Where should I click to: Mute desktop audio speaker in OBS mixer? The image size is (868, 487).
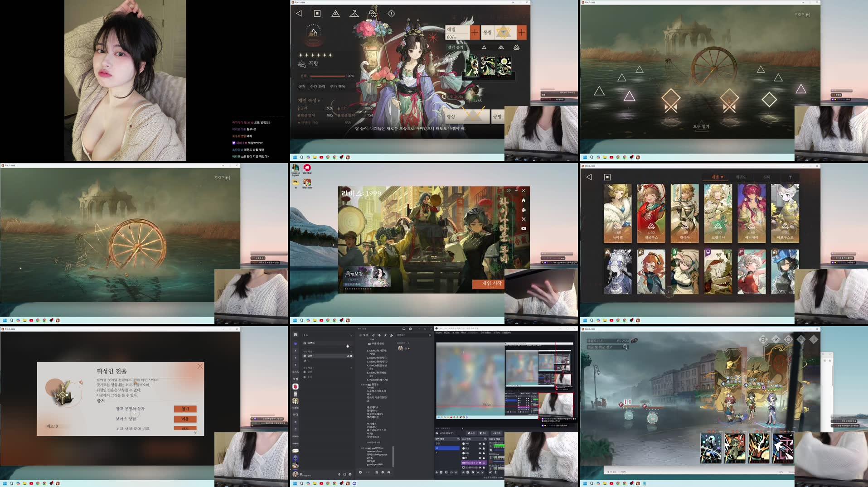point(491,450)
